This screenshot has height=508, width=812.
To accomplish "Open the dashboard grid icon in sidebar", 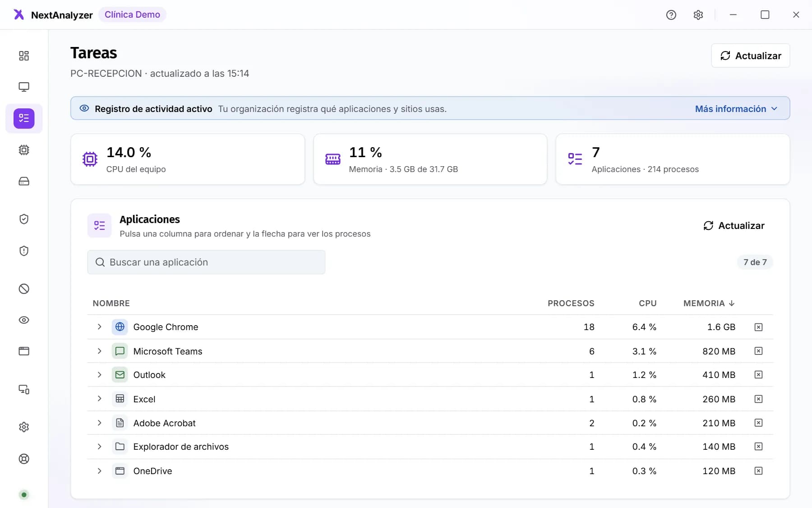I will point(24,56).
